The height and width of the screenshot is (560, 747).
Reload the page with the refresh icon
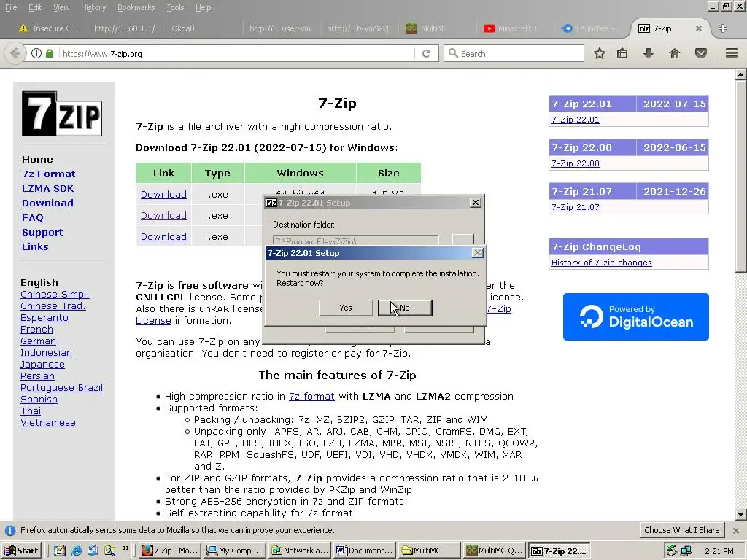426,53
